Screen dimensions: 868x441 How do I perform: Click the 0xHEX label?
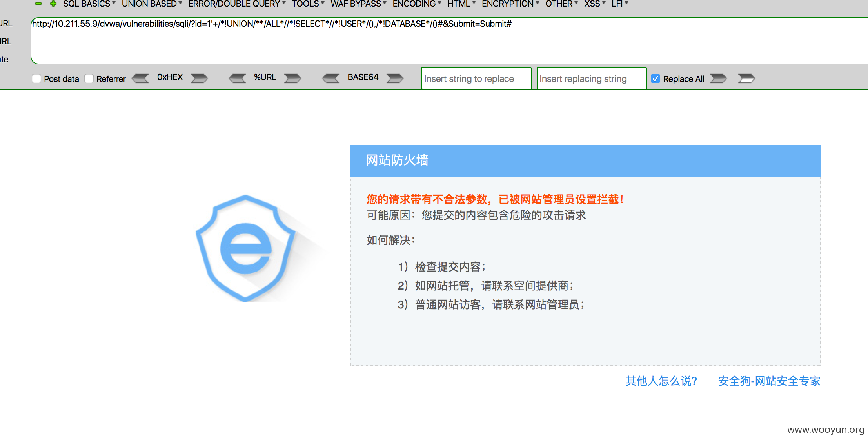click(170, 77)
